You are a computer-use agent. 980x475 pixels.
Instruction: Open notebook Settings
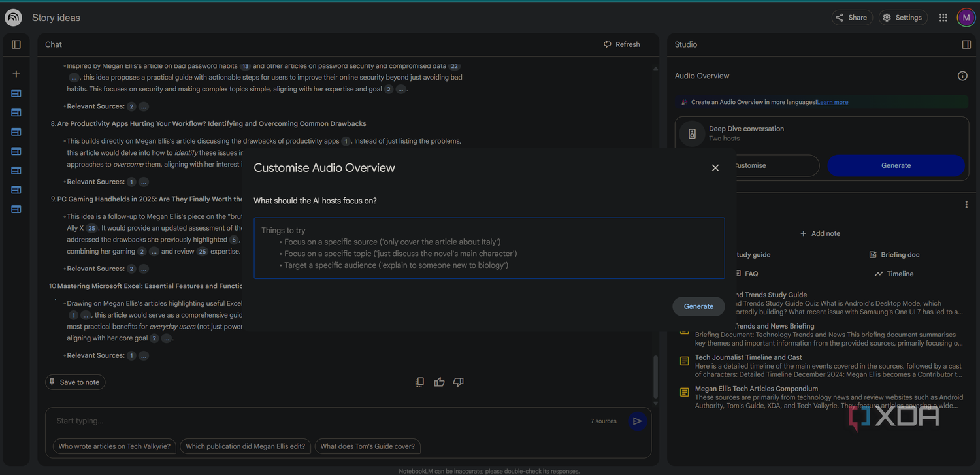pos(903,18)
